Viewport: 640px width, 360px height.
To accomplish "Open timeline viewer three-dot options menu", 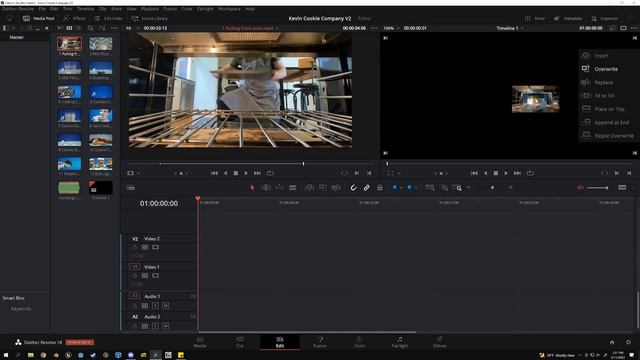I will (x=634, y=28).
